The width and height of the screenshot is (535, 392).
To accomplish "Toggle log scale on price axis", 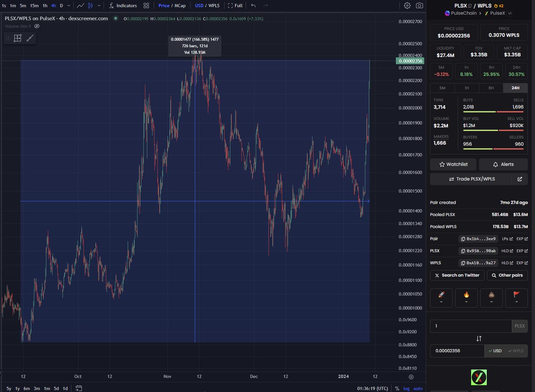I will [406, 388].
